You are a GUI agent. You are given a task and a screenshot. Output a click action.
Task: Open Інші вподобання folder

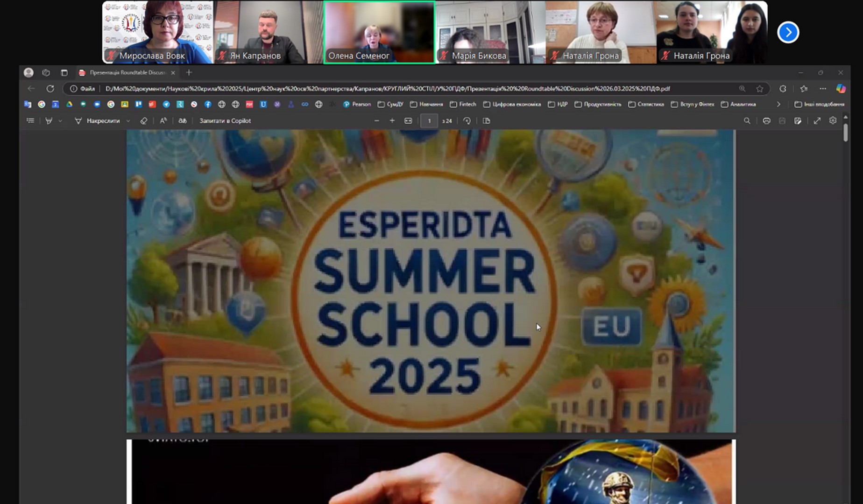820,105
